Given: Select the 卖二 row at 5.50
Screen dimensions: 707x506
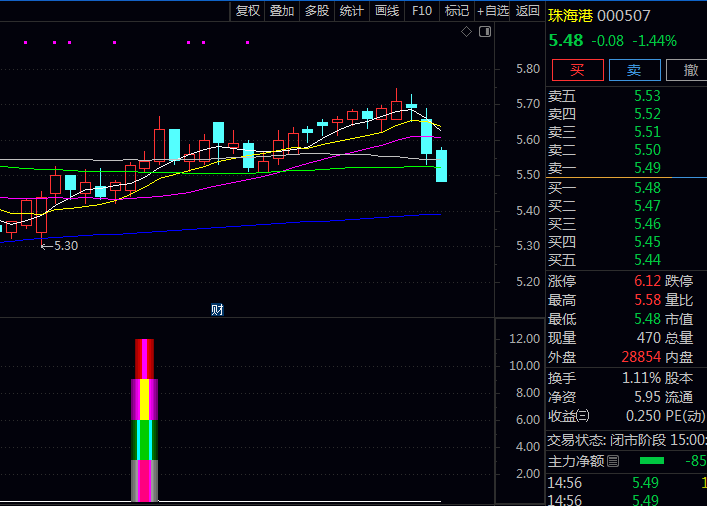Looking at the screenshot, I should click(626, 150).
